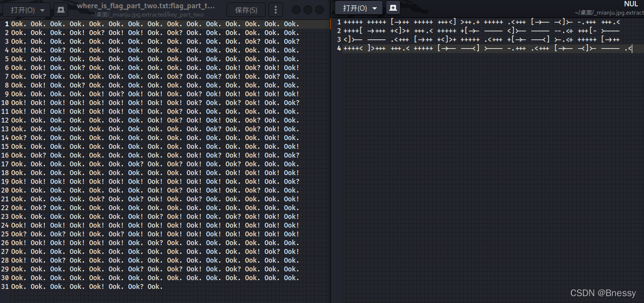Image resolution: width=644 pixels, height=303 pixels.
Task: Click line number 31 in Ook file gutter
Action: [x=5, y=286]
